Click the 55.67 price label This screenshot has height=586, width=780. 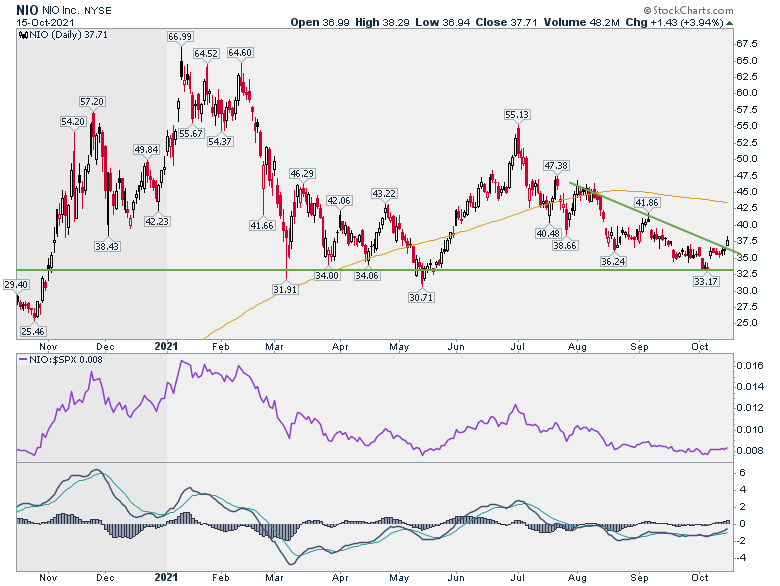(191, 134)
